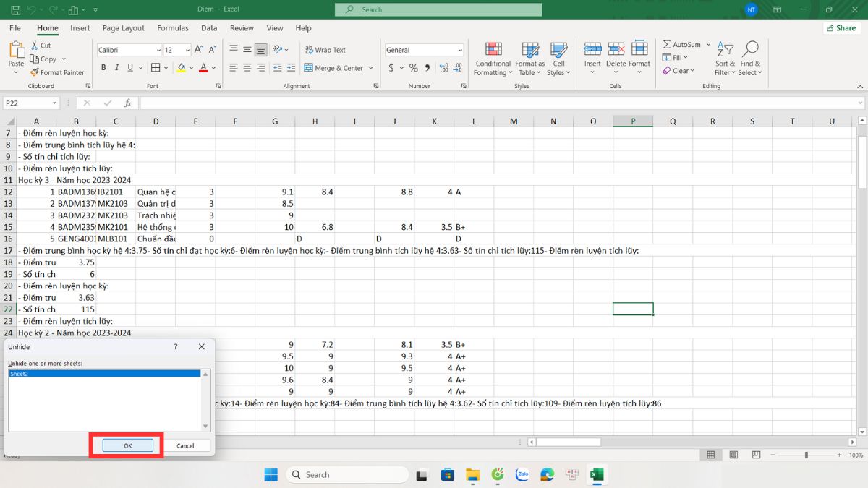Screen dimensions: 868x488
Task: Open Format as Table gallery
Action: (529, 59)
